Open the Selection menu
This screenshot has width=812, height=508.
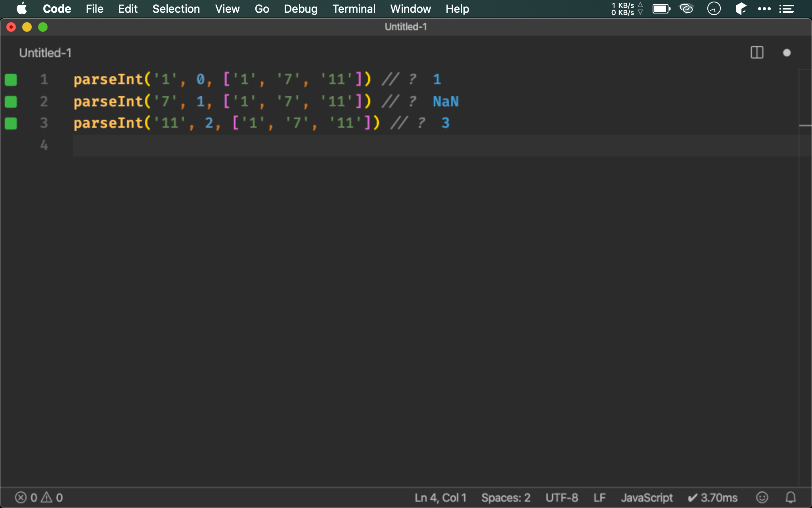click(x=176, y=9)
